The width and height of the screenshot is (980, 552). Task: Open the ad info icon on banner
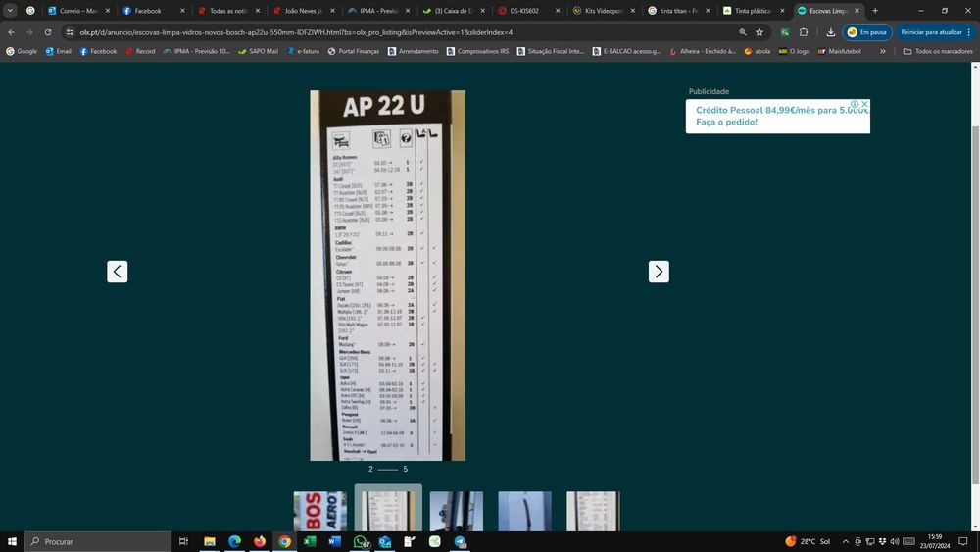point(855,104)
